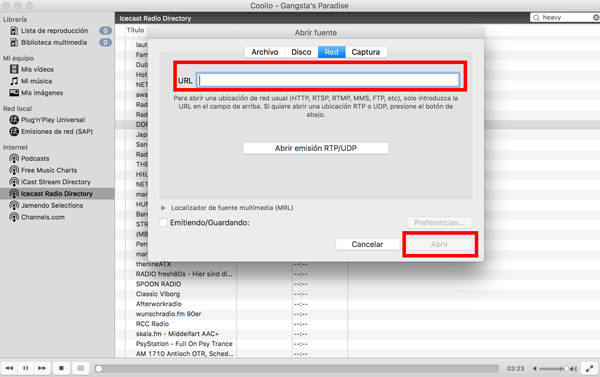The image size is (600, 377).
Task: Focus the URL input field
Action: [328, 80]
